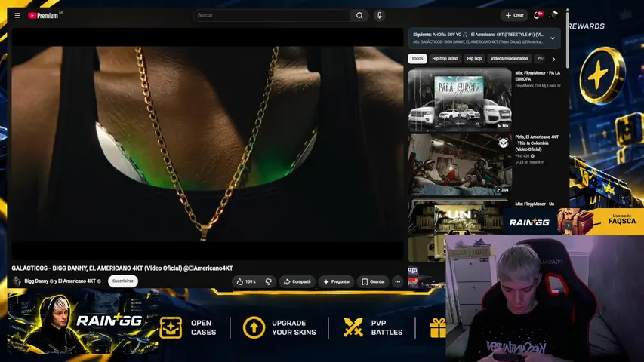The width and height of the screenshot is (644, 362).
Task: Select the Videos relacionados chip
Action: pyautogui.click(x=510, y=59)
